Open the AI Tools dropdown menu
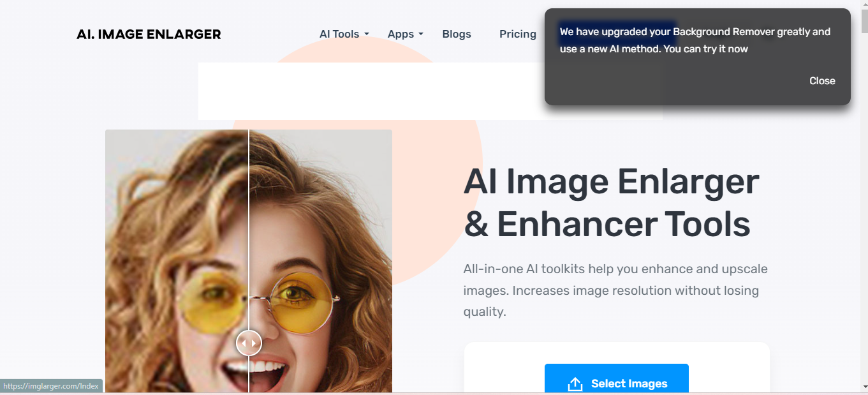This screenshot has height=395, width=868. tap(344, 34)
